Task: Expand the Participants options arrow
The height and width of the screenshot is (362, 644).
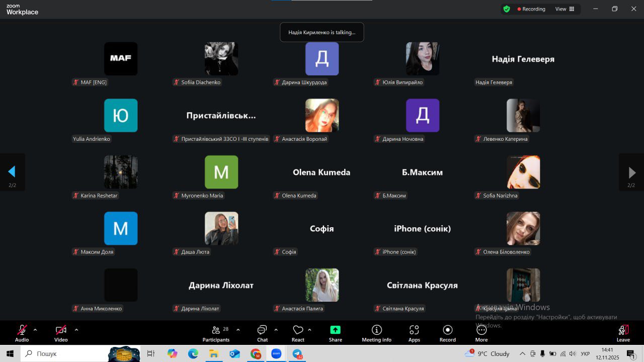Action: [238, 330]
